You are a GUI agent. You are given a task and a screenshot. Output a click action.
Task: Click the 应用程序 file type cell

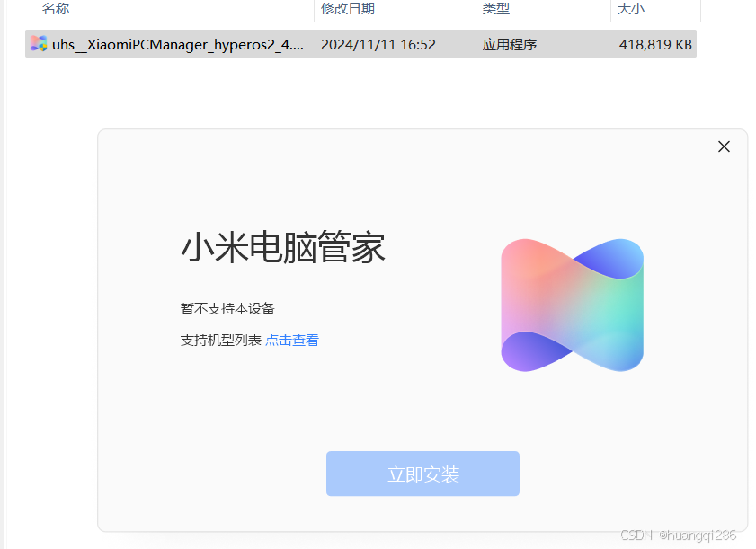click(509, 44)
